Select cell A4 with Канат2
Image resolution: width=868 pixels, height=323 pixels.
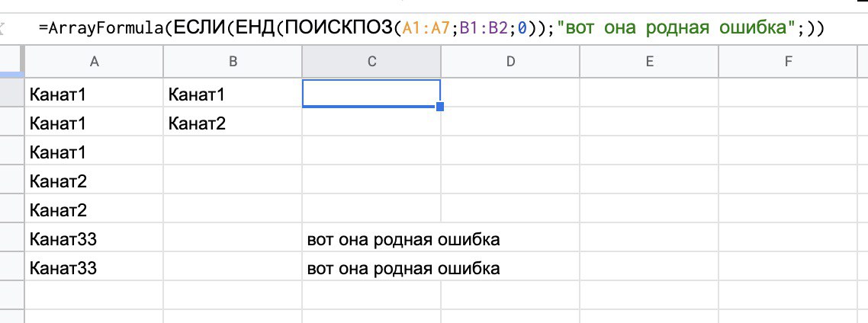95,181
